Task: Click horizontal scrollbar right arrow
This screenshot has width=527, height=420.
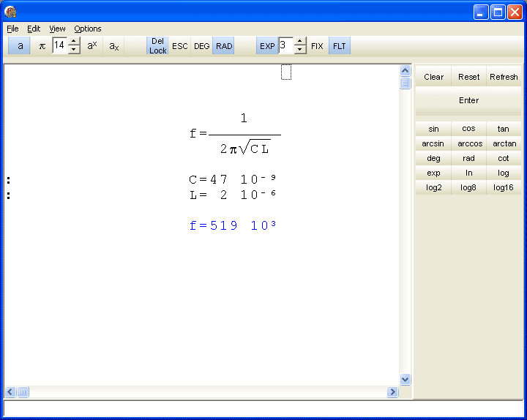Action: click(x=392, y=391)
